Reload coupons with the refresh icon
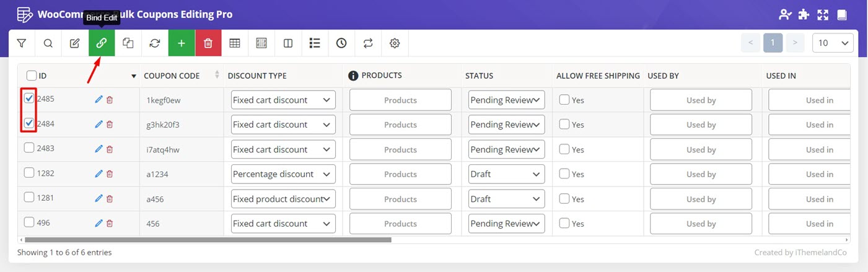This screenshot has height=272, width=868. click(155, 43)
